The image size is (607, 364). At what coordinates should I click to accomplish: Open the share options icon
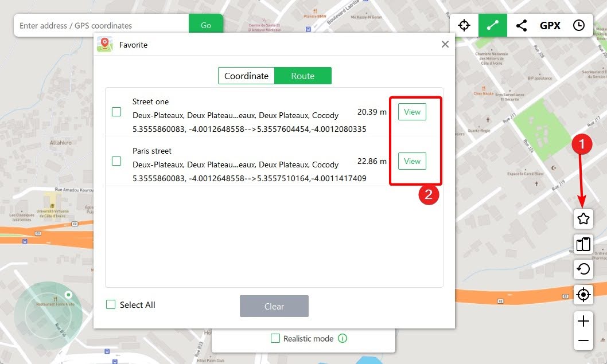(x=521, y=25)
